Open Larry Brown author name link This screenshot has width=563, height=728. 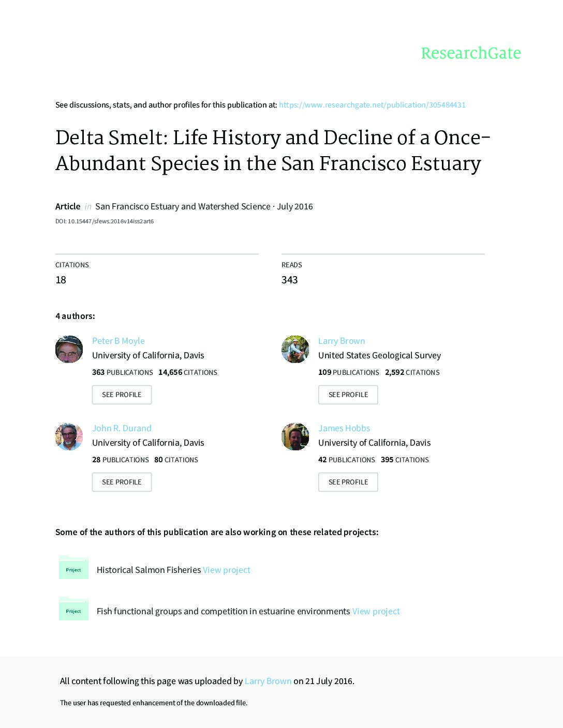(342, 341)
